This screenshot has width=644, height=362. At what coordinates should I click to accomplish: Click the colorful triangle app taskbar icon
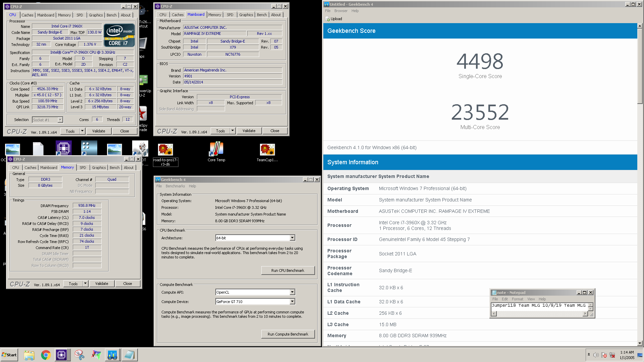96,355
